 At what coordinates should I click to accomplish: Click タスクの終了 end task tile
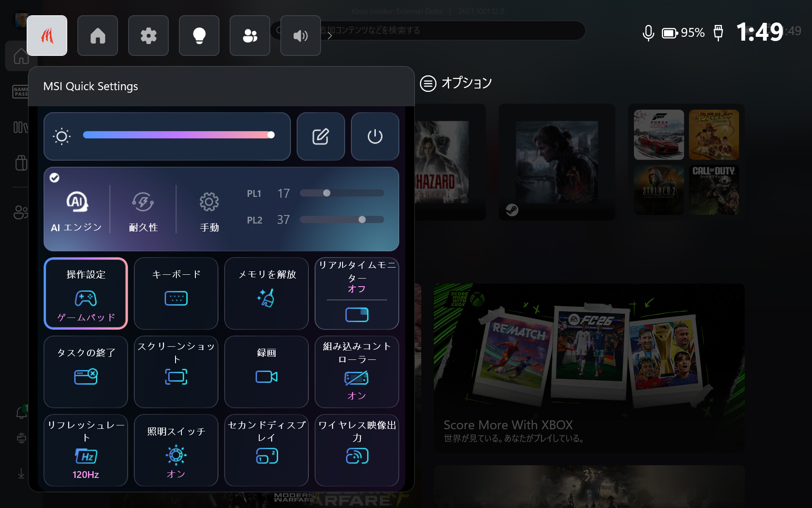[x=86, y=372]
